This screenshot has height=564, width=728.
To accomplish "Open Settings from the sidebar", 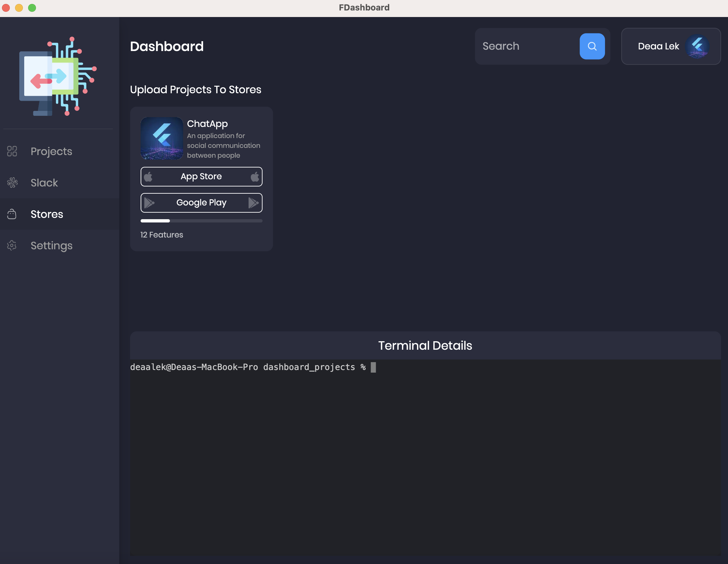I will click(x=51, y=245).
